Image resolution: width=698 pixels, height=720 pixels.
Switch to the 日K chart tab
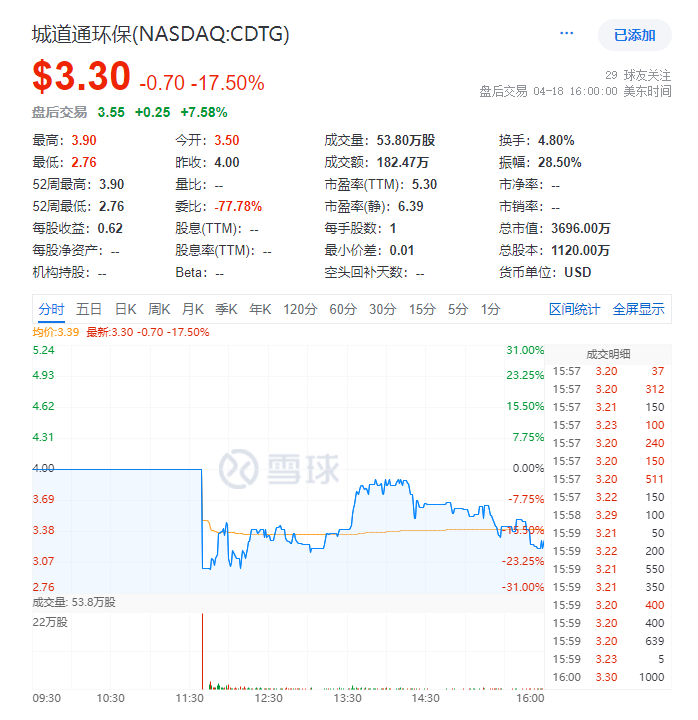(125, 309)
